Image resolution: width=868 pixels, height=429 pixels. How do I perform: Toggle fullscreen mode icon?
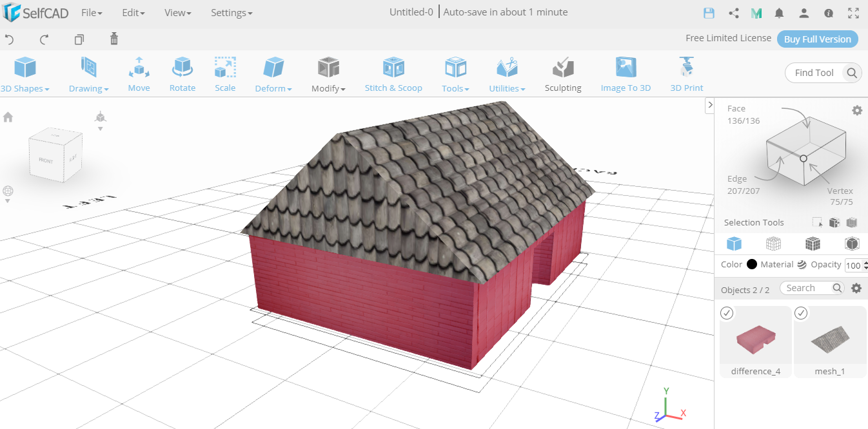point(853,13)
